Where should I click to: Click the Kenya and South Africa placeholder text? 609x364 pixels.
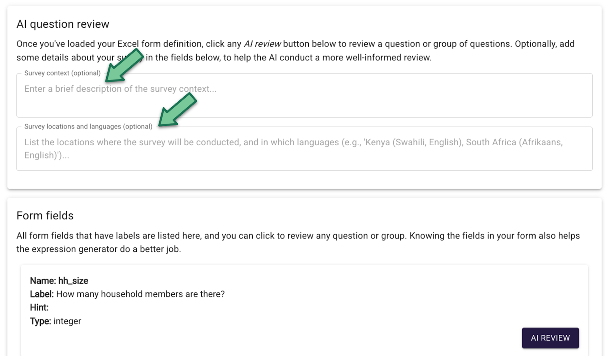pyautogui.click(x=293, y=148)
